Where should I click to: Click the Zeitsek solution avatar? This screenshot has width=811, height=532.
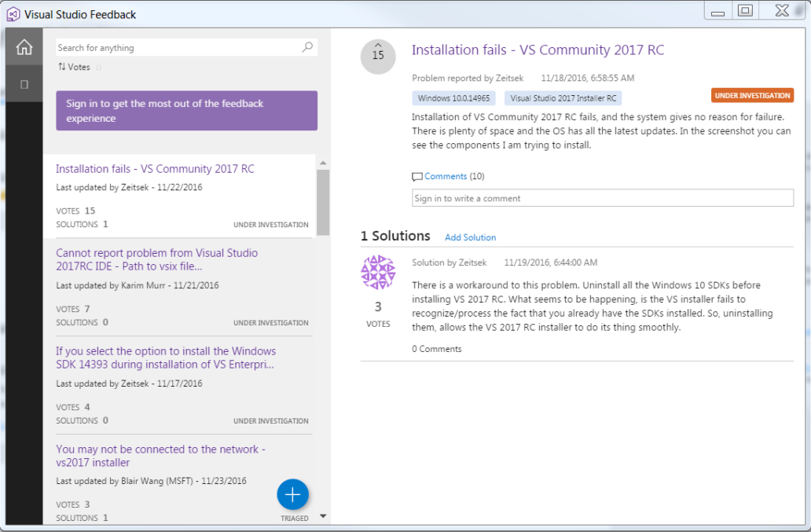click(x=378, y=273)
